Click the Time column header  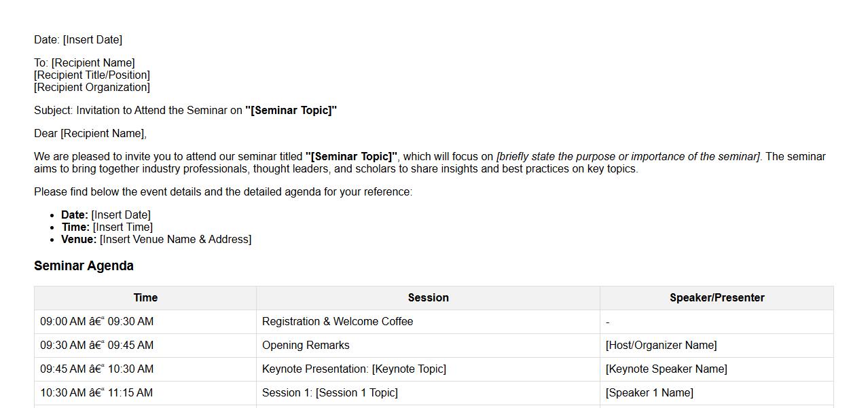tap(145, 298)
